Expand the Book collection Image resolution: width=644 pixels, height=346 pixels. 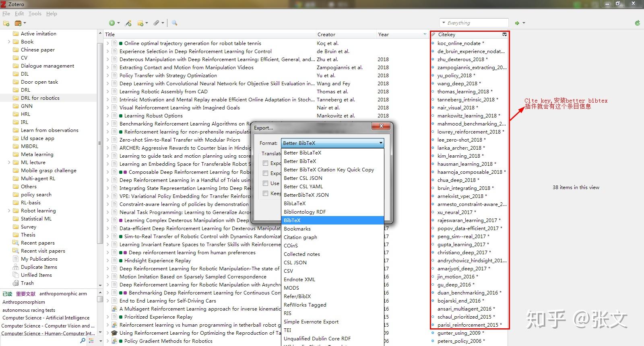pos(9,42)
